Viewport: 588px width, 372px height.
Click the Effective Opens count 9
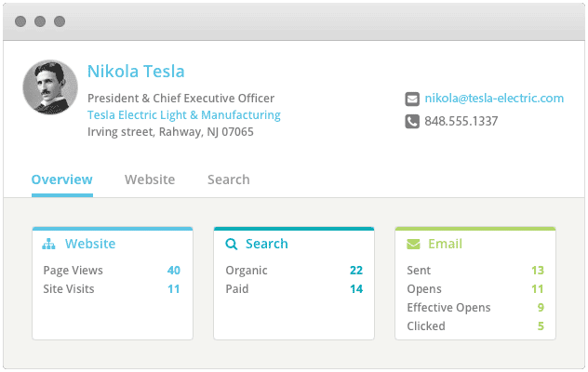pyautogui.click(x=541, y=308)
